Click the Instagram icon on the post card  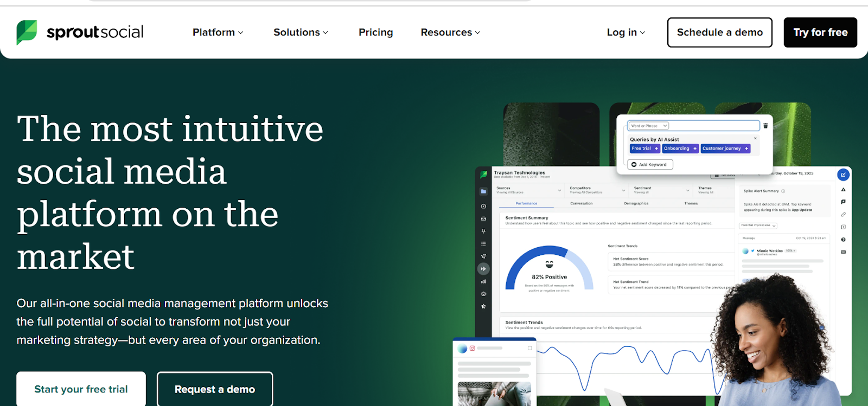(x=472, y=348)
